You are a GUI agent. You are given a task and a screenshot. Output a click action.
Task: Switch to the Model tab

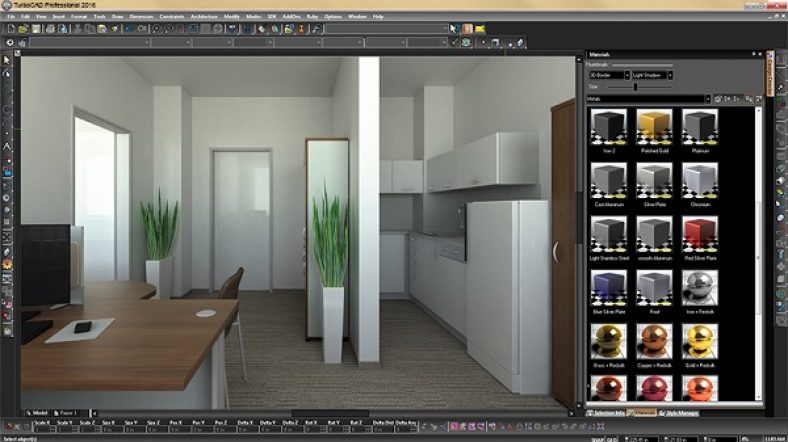coord(37,413)
